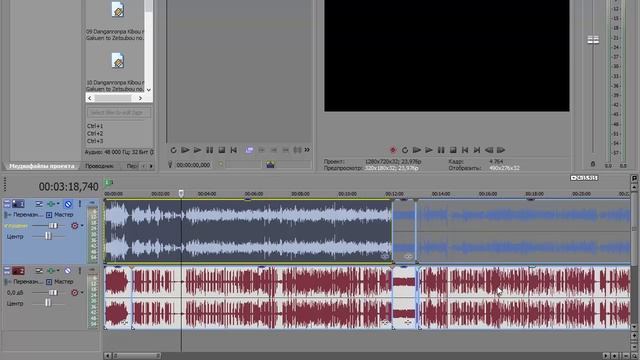This screenshot has height=360, width=640.
Task: Pause playback in preview transport
Action: 441,150
